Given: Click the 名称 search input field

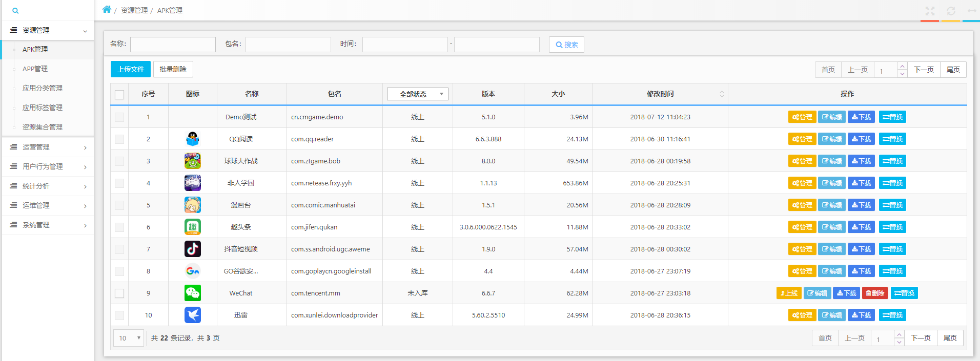Looking at the screenshot, I should [x=173, y=45].
